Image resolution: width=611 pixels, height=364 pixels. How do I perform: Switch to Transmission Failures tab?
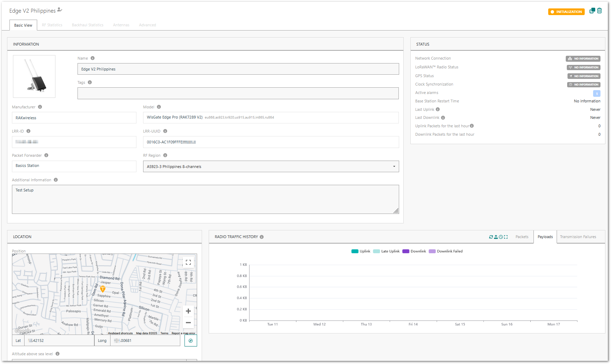click(578, 237)
